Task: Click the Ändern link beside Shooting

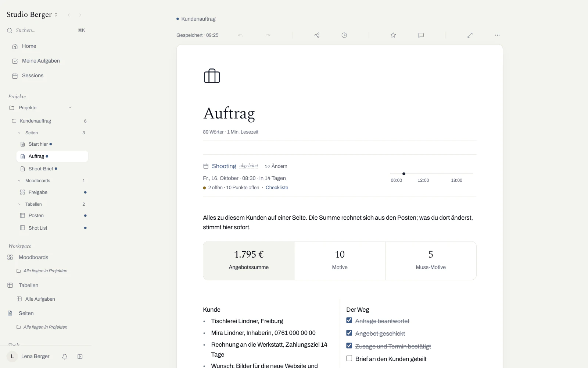Action: tap(276, 166)
